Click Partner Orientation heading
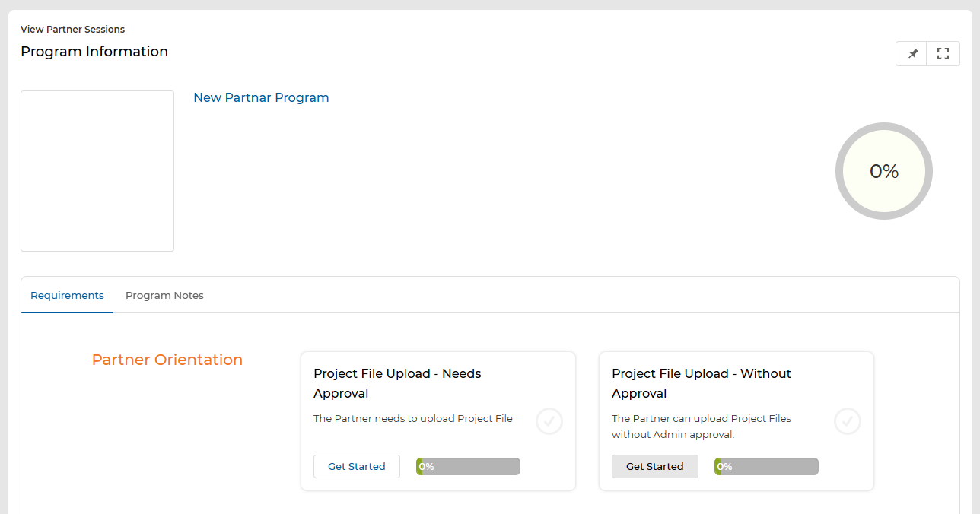This screenshot has width=980, height=514. coord(167,360)
